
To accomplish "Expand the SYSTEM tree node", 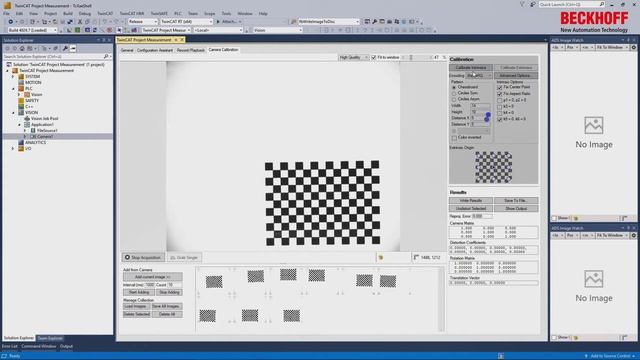I will 13,76.
